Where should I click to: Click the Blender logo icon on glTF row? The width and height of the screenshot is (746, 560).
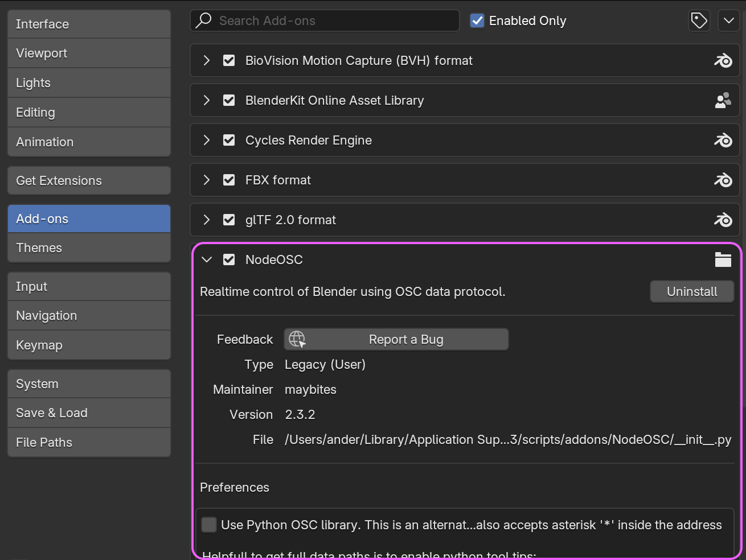(723, 220)
